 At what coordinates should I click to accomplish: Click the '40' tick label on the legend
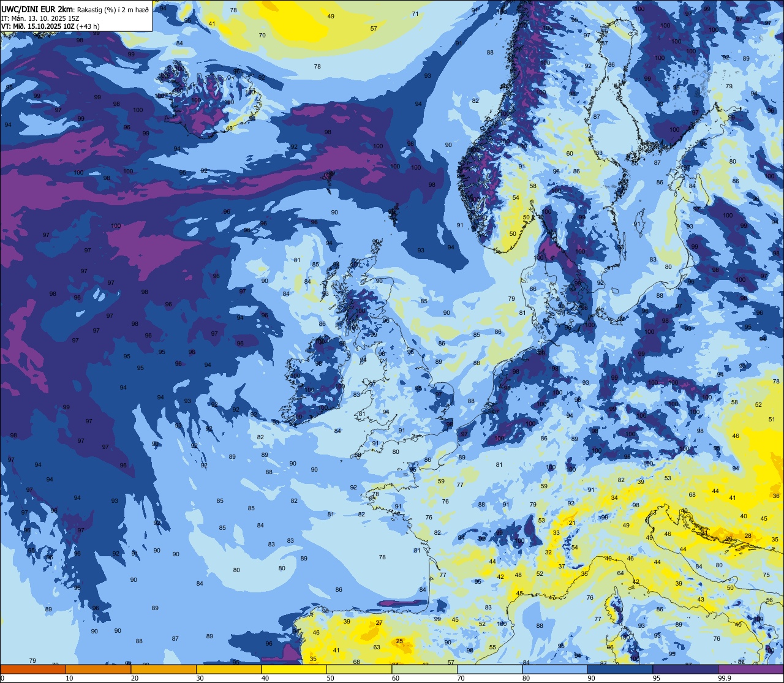click(x=265, y=678)
